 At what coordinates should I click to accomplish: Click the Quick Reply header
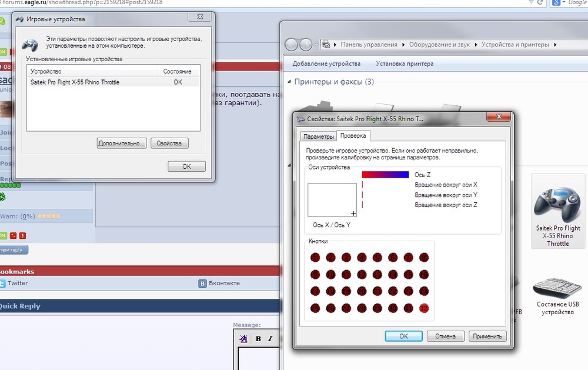tap(20, 306)
